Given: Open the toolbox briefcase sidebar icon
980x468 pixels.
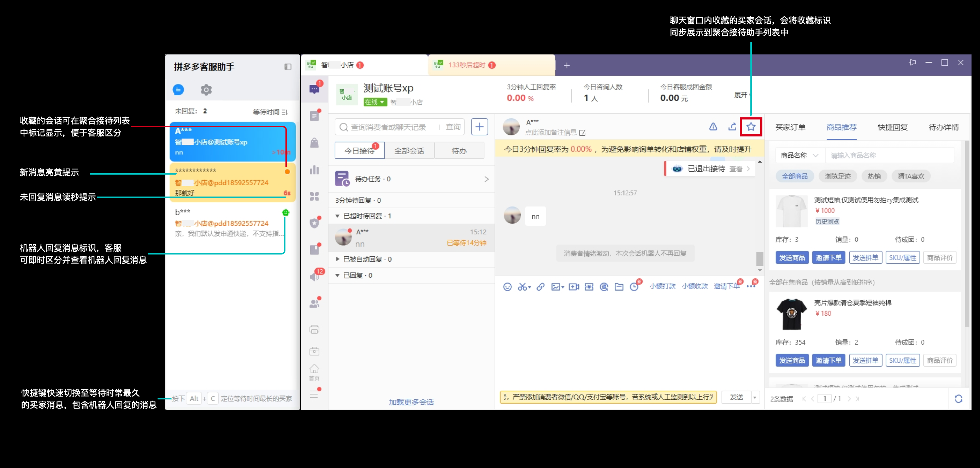Looking at the screenshot, I should (x=314, y=351).
